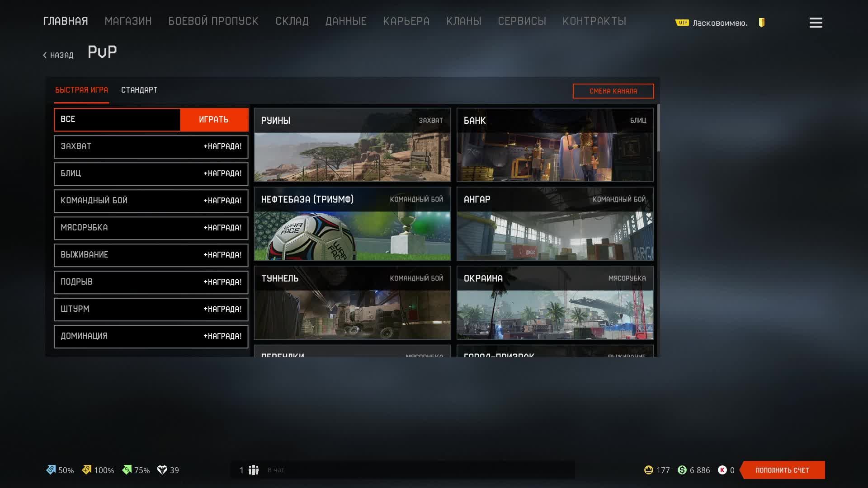Click the heart resurrection coins icon
868x488 pixels.
coord(162,470)
